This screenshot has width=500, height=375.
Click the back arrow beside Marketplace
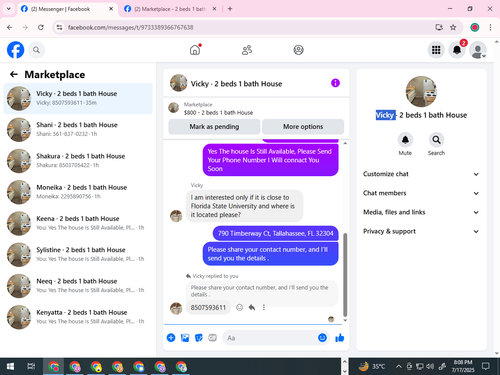(x=14, y=74)
